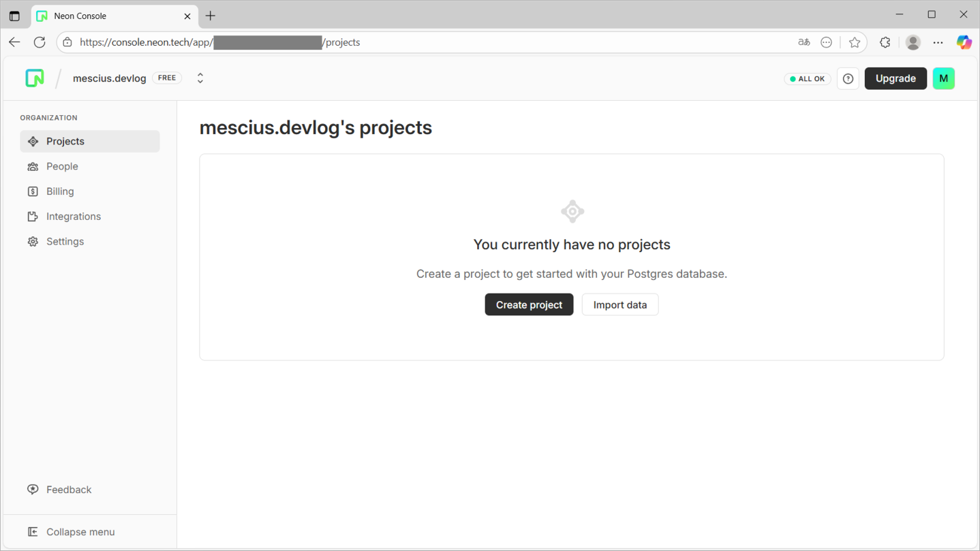This screenshot has height=551, width=980.
Task: Open organization Settings
Action: (65, 242)
